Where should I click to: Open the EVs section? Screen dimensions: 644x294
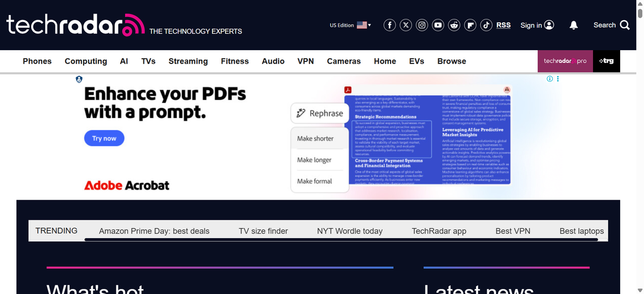point(417,61)
